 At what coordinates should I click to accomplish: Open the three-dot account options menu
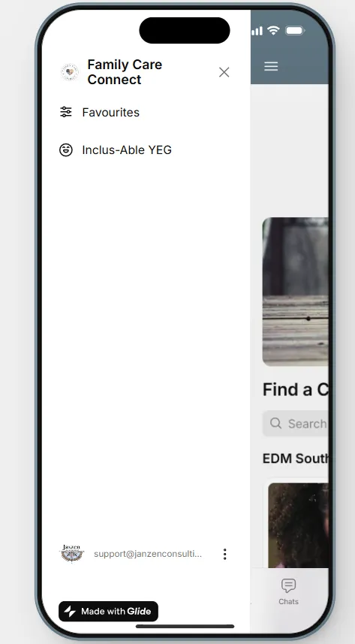[x=224, y=554]
